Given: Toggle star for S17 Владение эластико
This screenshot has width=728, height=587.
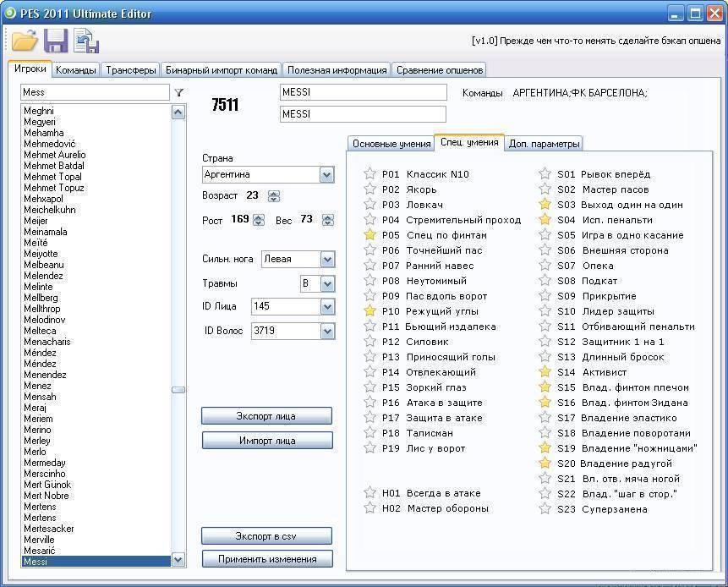Looking at the screenshot, I should point(545,418).
